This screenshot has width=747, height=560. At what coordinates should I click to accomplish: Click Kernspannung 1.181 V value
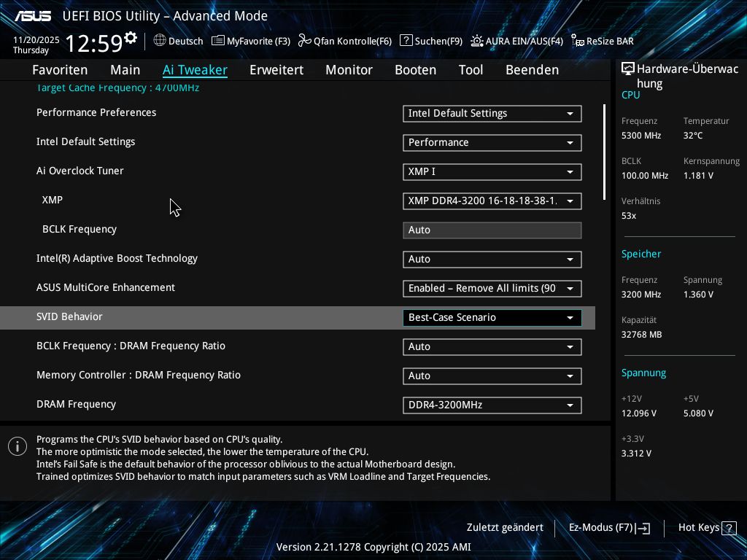[x=698, y=176]
